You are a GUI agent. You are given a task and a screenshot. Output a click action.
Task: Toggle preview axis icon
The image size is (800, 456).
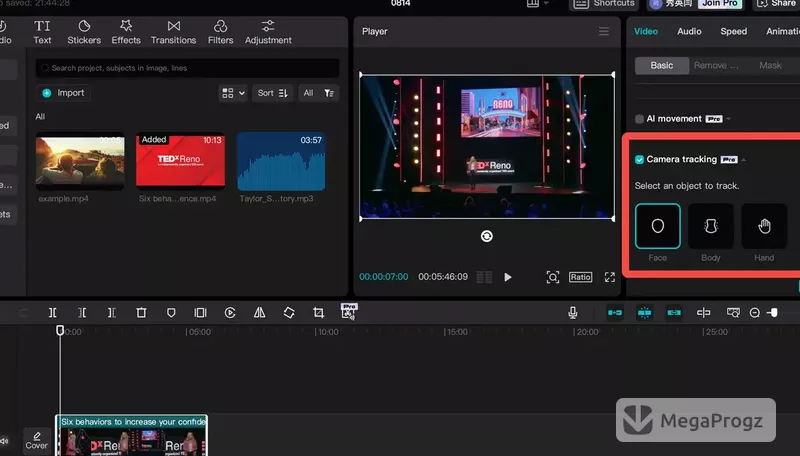(x=703, y=313)
